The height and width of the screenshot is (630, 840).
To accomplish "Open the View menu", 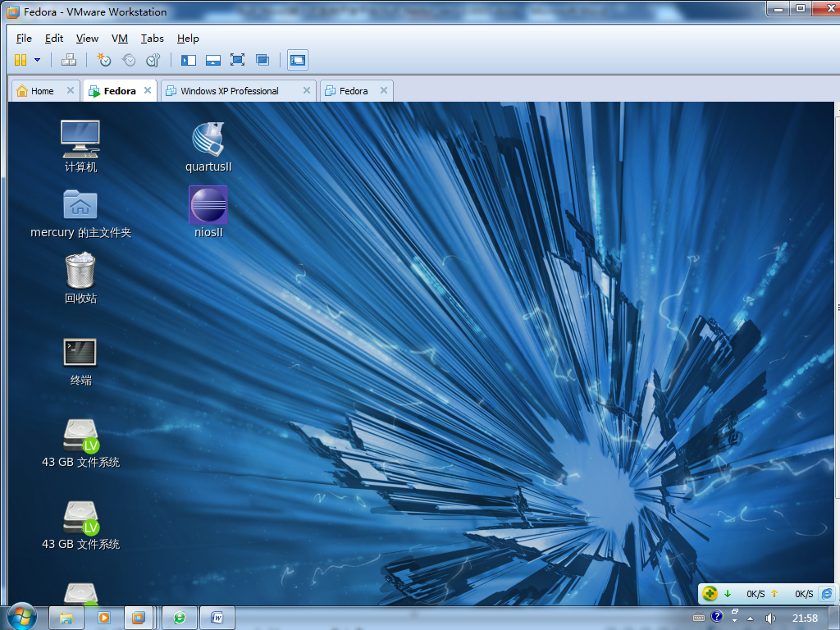I will tap(87, 39).
